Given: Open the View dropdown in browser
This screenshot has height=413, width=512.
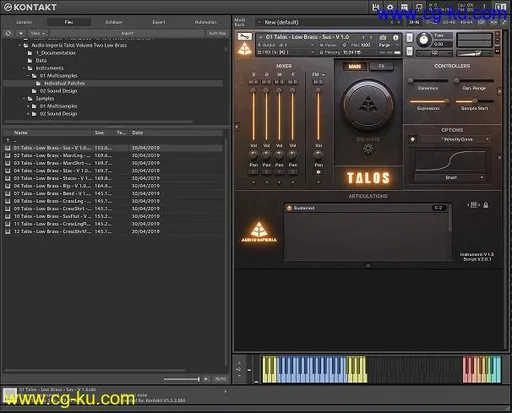Looking at the screenshot, I should click(38, 33).
